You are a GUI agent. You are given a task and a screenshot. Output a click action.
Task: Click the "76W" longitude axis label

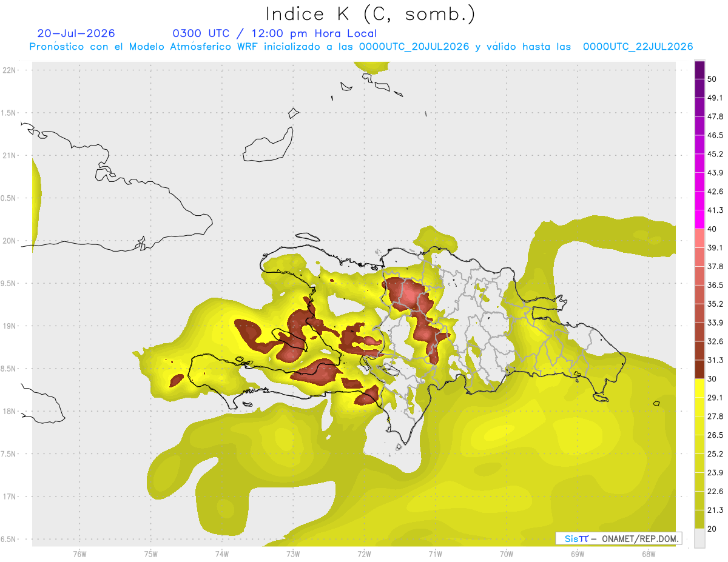79,554
